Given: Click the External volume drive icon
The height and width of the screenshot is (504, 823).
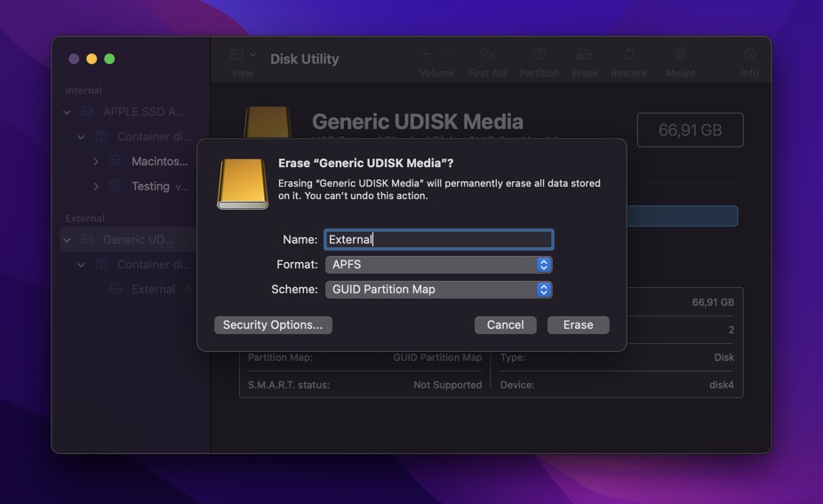Looking at the screenshot, I should point(116,289).
